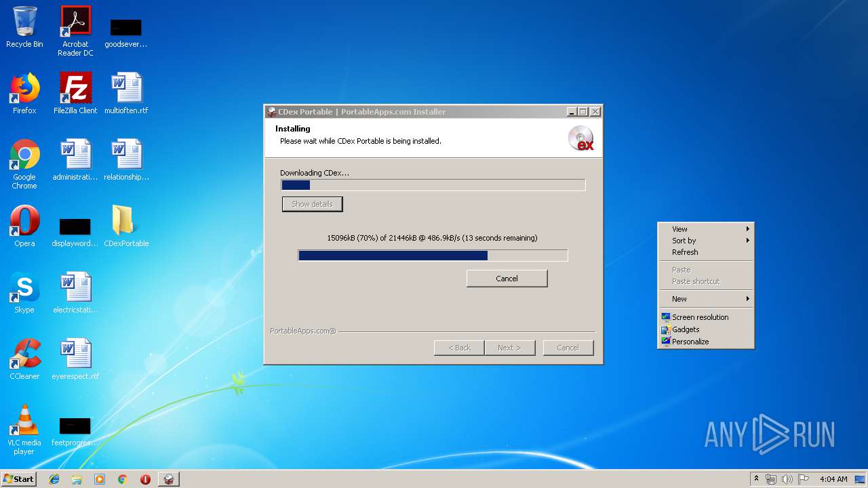Choose Refresh from the context menu
This screenshot has width=868, height=488.
pyautogui.click(x=706, y=252)
